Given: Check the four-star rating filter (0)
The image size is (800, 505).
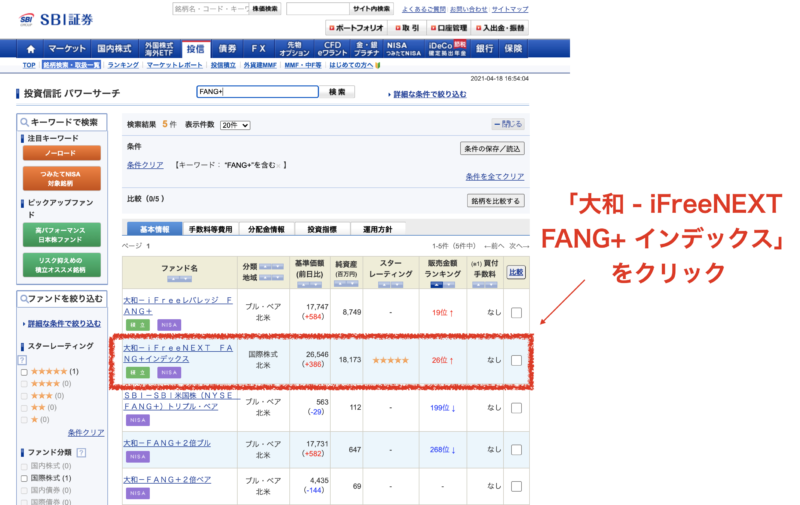Looking at the screenshot, I should (24, 384).
